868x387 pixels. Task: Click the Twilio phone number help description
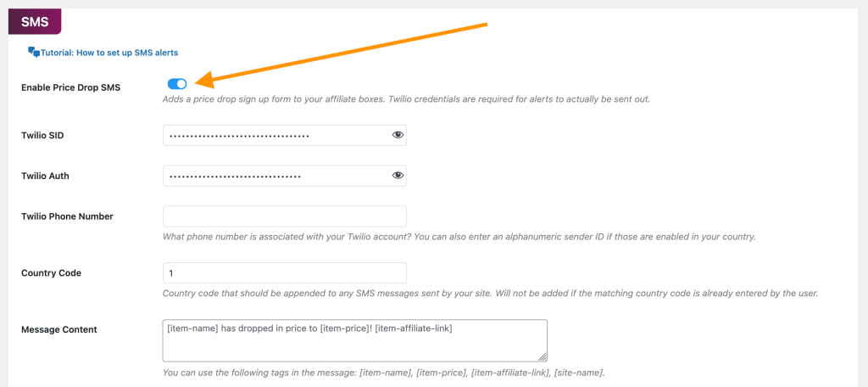click(459, 236)
